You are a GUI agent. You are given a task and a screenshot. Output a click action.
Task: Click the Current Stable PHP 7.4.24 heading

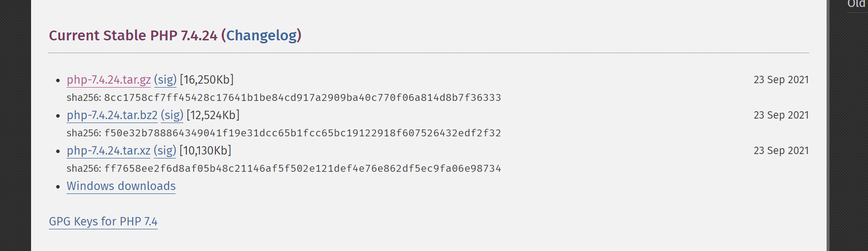pos(133,35)
